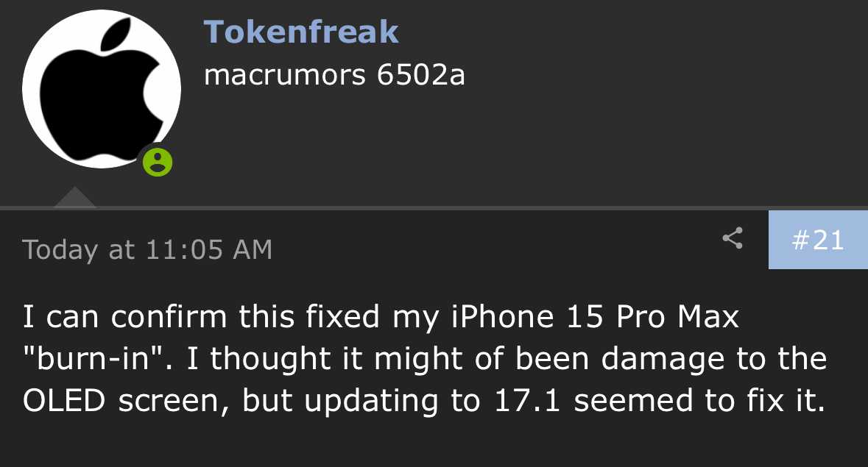The height and width of the screenshot is (467, 868).
Task: Open Tokenfreak's Apple logo avatar
Action: 101,89
